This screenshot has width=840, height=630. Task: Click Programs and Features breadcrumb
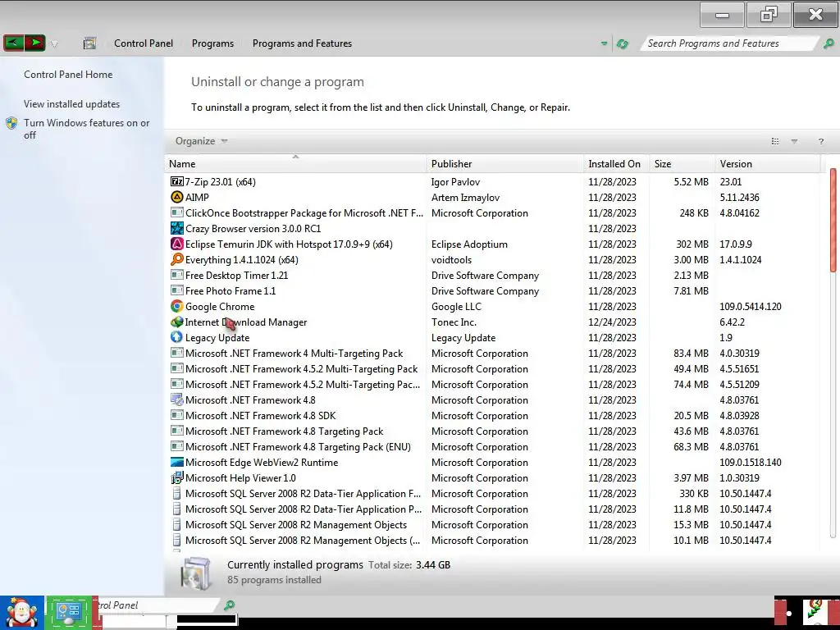[x=302, y=43]
